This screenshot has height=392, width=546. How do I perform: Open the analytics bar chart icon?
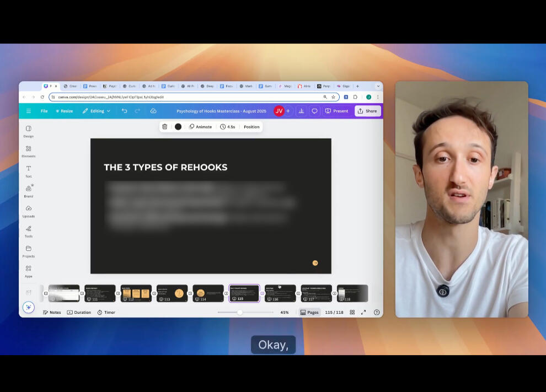[301, 111]
